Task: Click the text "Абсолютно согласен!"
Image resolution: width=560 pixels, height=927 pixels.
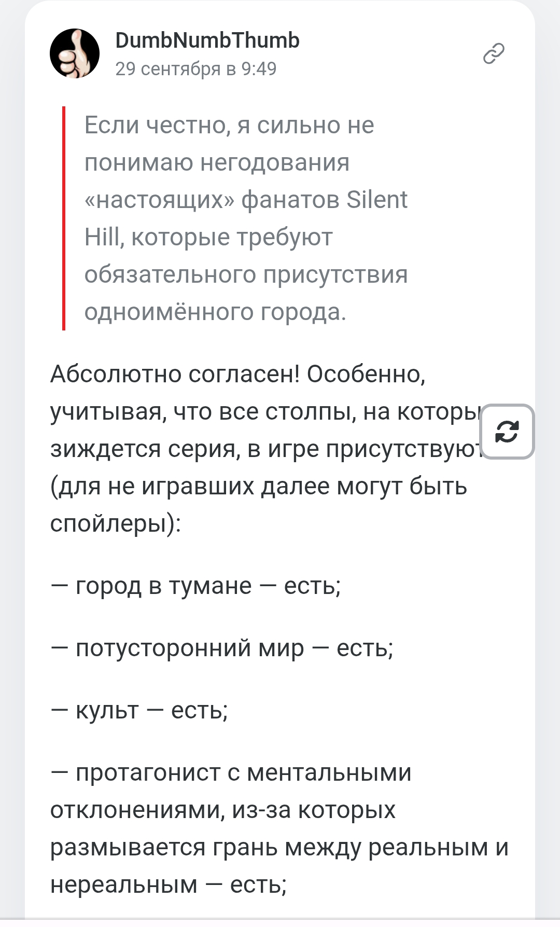Action: [x=175, y=374]
